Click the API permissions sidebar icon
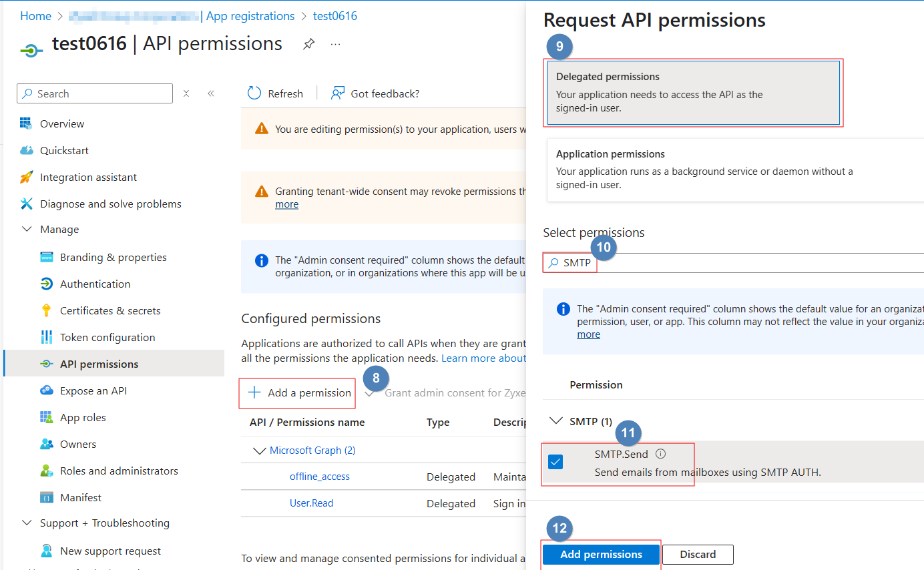This screenshot has width=924, height=570. (x=46, y=364)
